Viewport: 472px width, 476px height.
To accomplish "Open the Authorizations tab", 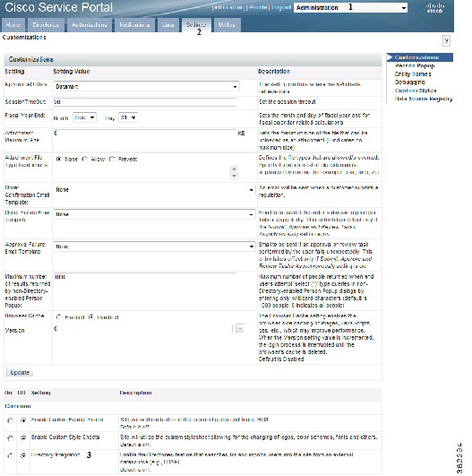I will point(90,25).
